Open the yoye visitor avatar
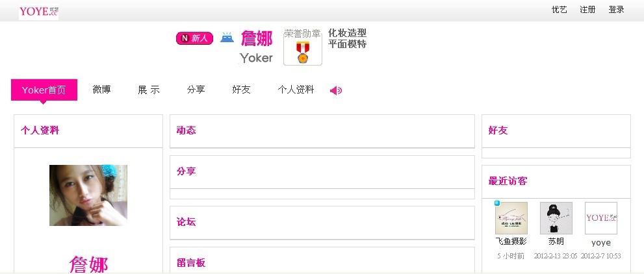 tap(601, 218)
